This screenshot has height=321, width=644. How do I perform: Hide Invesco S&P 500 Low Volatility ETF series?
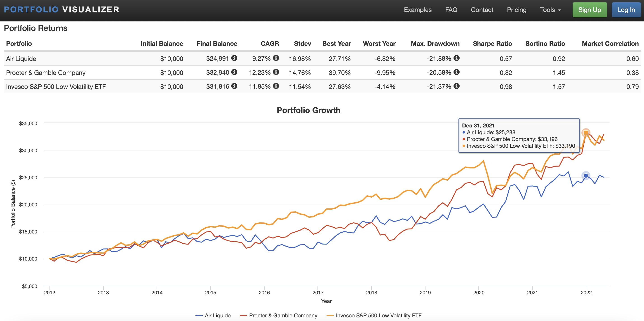click(x=378, y=315)
